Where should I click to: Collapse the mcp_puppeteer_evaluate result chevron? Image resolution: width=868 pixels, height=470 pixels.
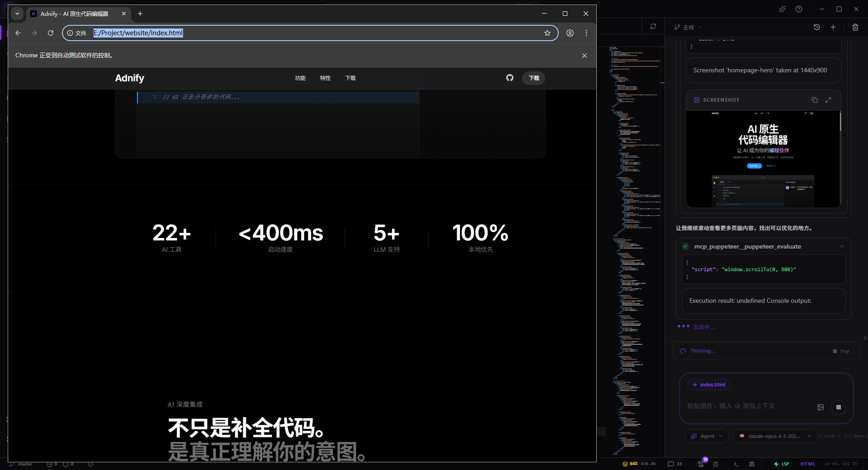842,246
